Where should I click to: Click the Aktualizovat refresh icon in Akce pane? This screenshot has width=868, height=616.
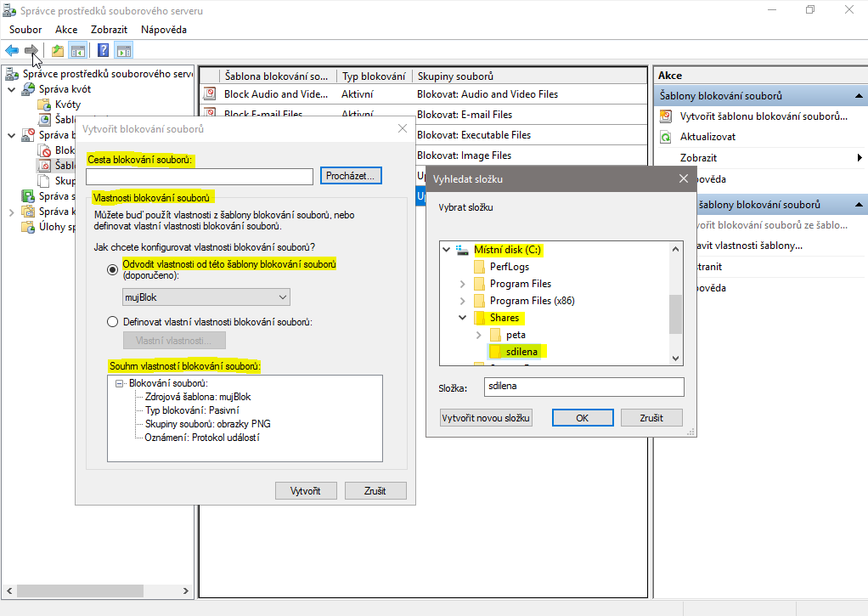click(666, 137)
